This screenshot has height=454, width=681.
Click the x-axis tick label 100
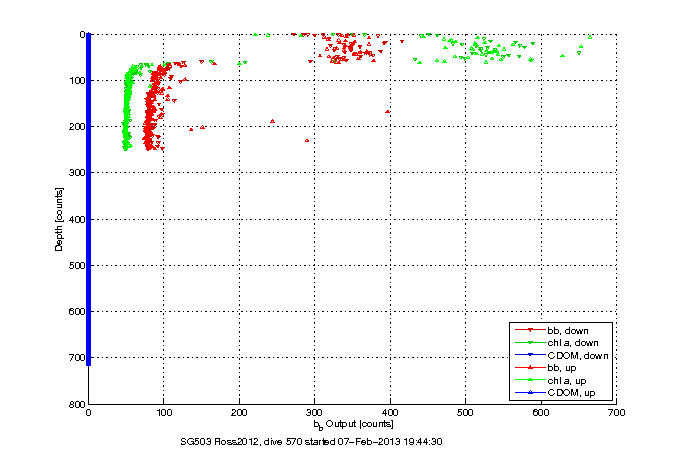click(164, 413)
